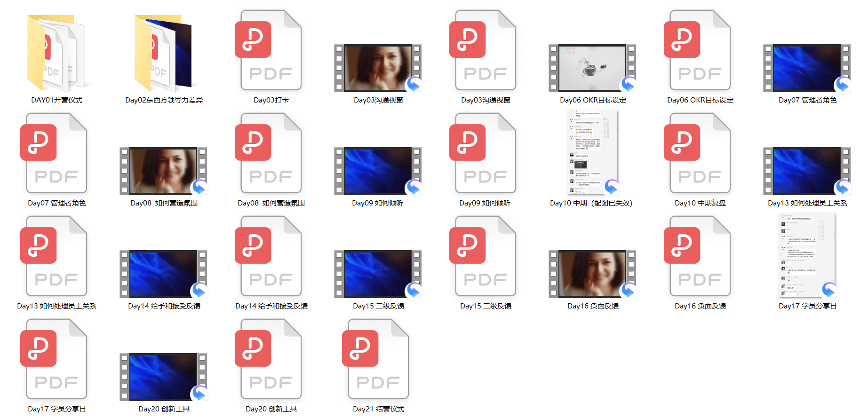Click the Day16 负面反馈 video file
This screenshot has width=868, height=418.
pos(593,274)
